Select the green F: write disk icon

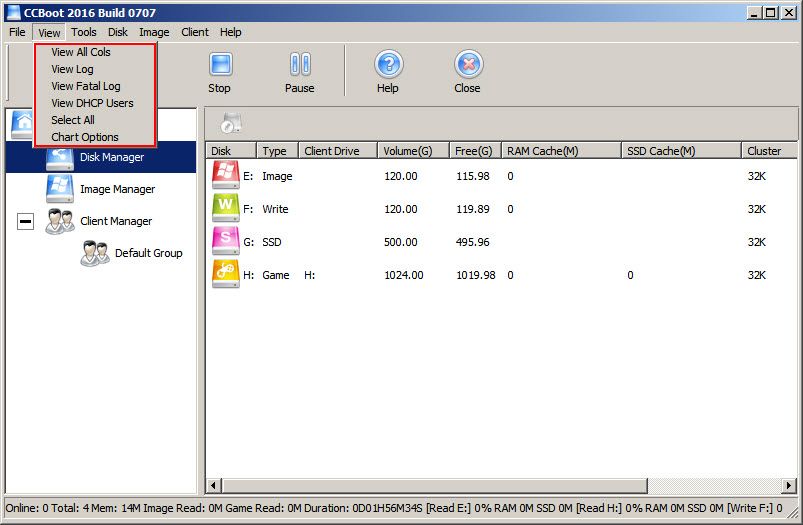[226, 207]
